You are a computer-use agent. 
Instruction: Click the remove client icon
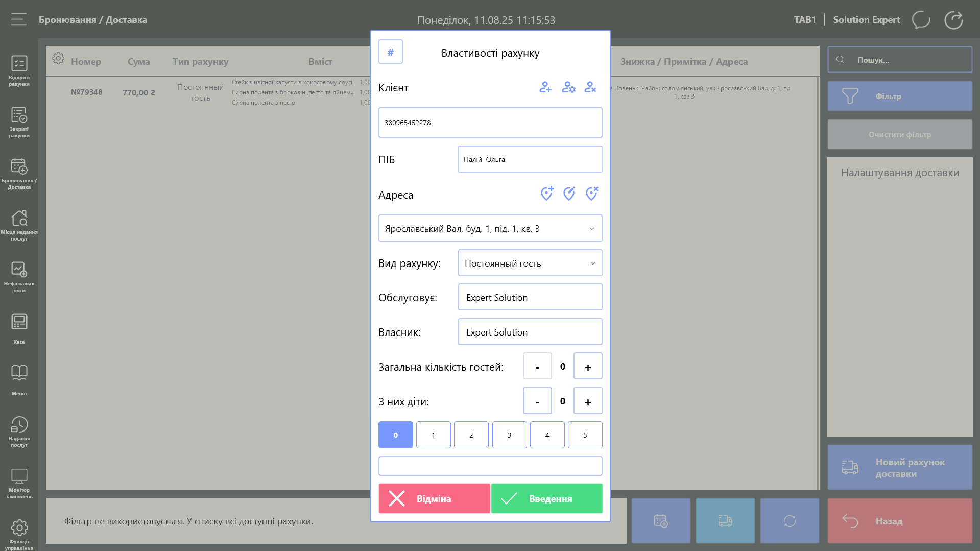(x=590, y=87)
